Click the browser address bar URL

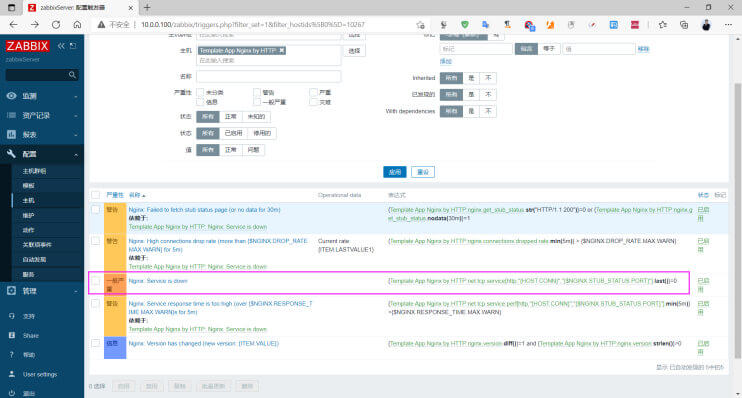tap(253, 25)
